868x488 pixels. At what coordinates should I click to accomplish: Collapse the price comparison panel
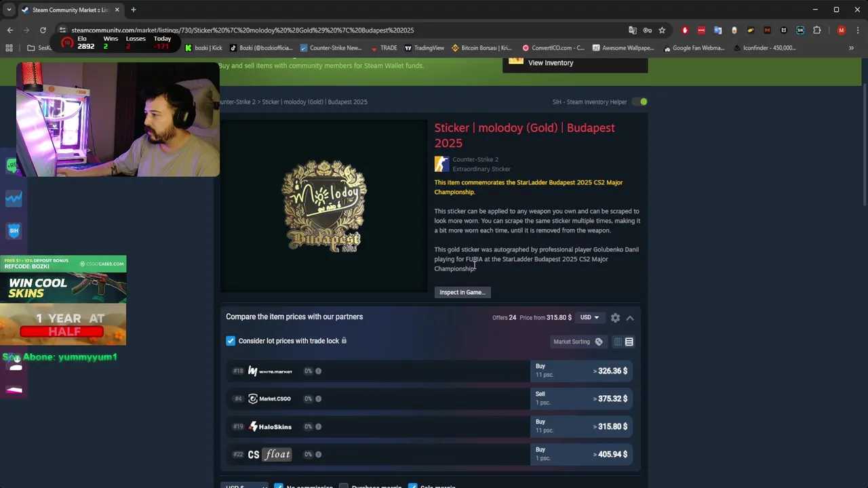click(x=630, y=317)
